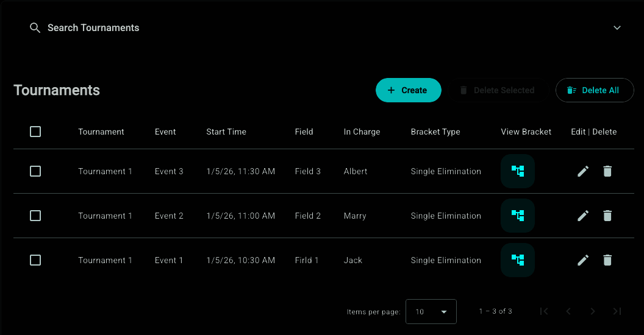Expand the Search Tournaments panel chevron
Screen dimensions: 644x335
pyautogui.click(x=617, y=28)
